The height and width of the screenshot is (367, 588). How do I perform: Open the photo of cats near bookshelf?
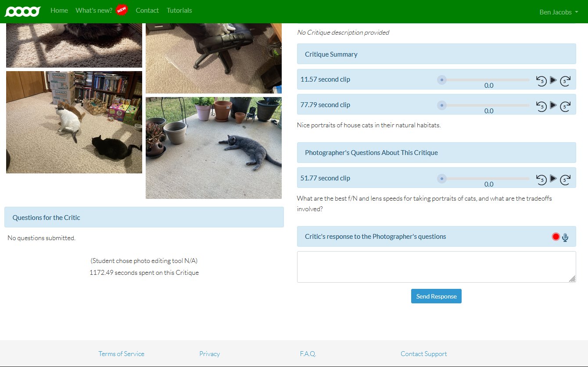pyautogui.click(x=74, y=122)
